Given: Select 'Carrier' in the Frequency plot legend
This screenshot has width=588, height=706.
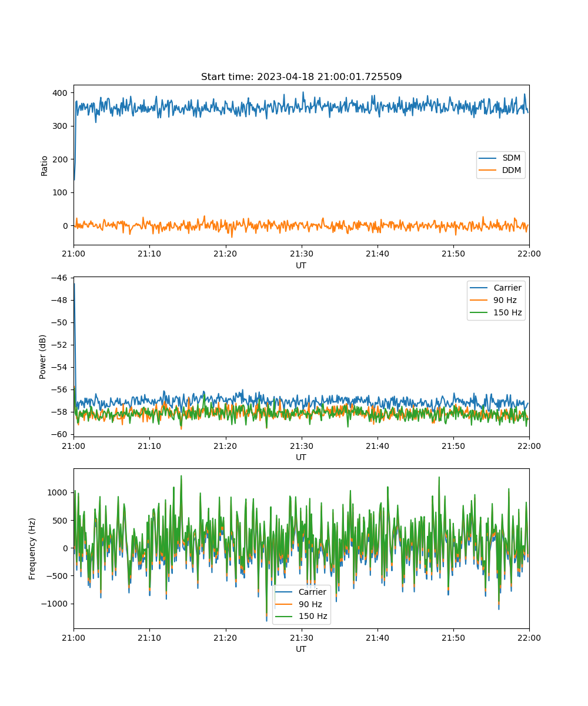Looking at the screenshot, I should [x=312, y=592].
